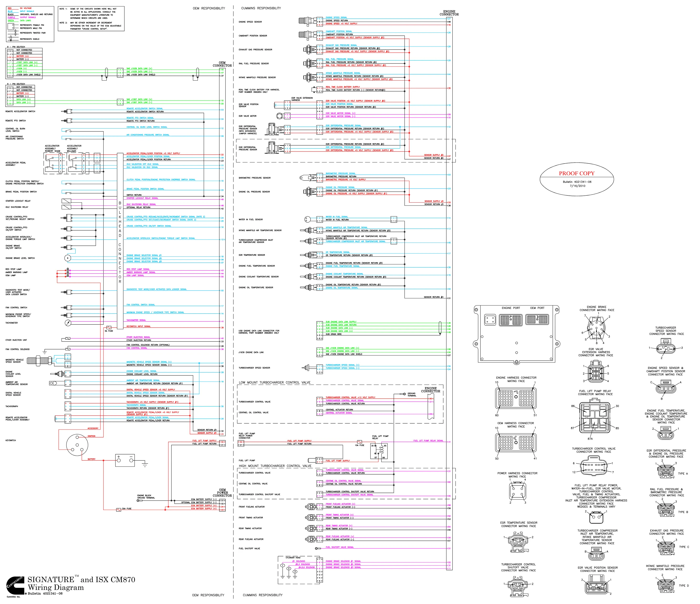Click the ECM OEM Port connector drawing
The image size is (700, 604).
coord(537,320)
